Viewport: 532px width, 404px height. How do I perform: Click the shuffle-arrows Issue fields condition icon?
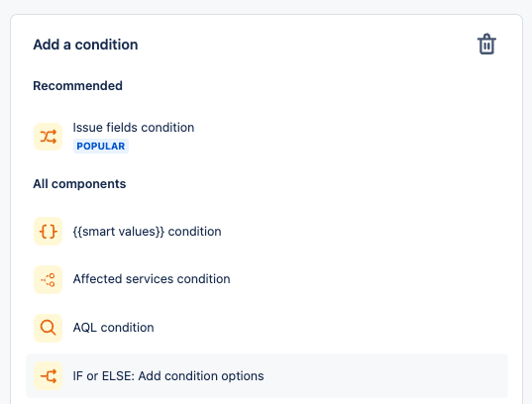48,137
